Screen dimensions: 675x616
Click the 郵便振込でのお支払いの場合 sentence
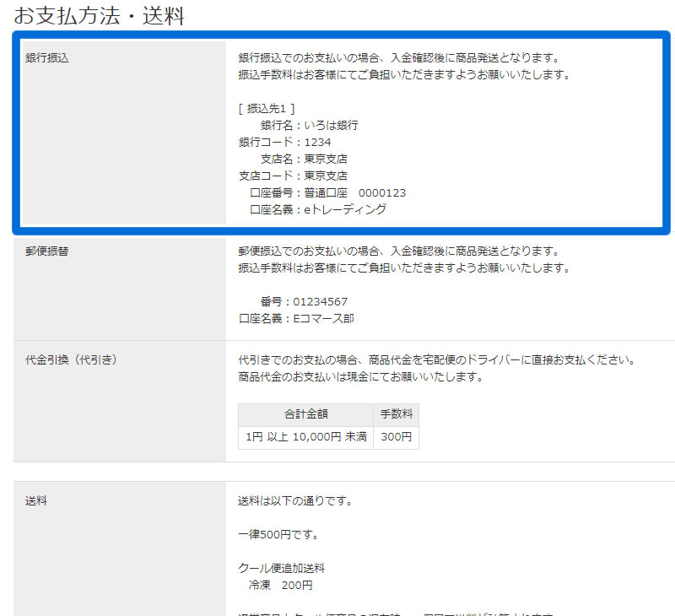(398, 251)
